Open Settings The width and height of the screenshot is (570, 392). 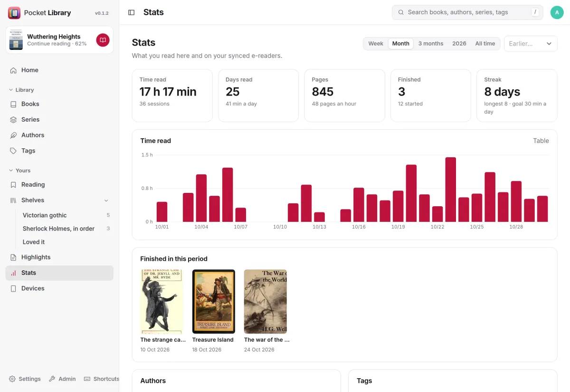tap(25, 379)
